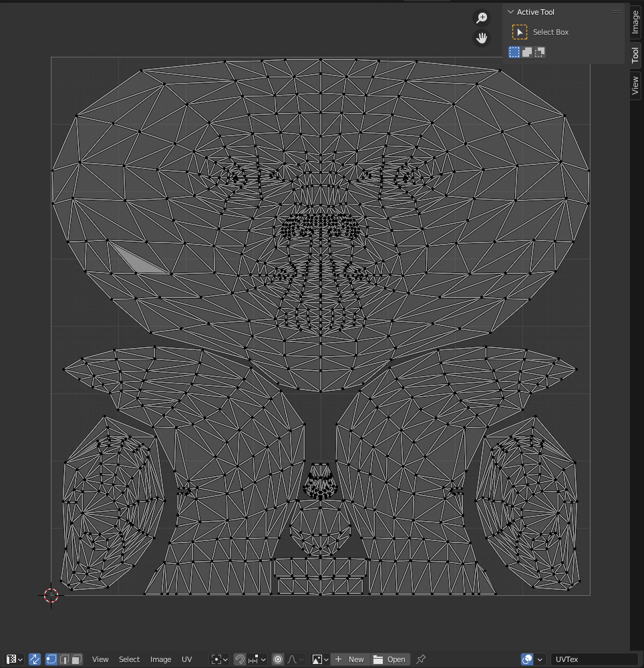644x668 pixels.
Task: Switch to the Tool sidebar tab
Action: point(635,55)
